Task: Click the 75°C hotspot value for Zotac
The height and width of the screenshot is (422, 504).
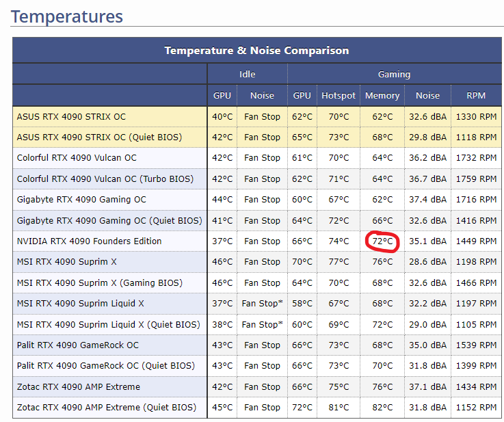Action: (x=339, y=386)
